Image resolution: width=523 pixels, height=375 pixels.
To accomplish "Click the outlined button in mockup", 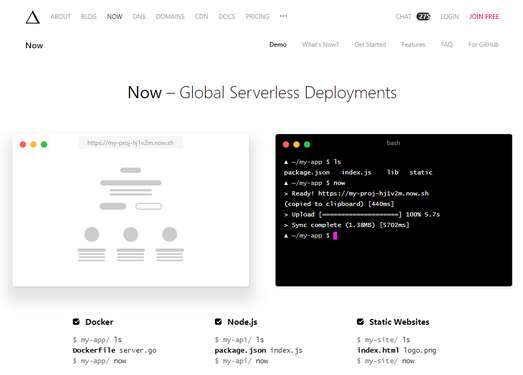I will tap(148, 206).
